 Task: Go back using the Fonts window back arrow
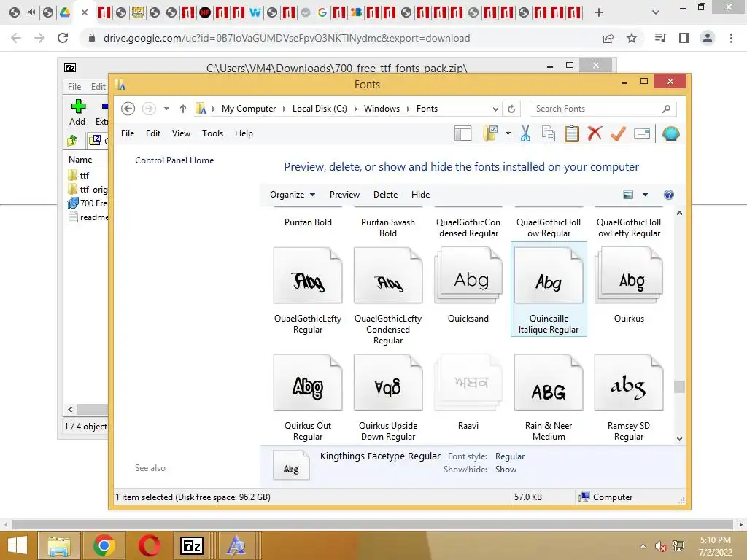click(128, 109)
